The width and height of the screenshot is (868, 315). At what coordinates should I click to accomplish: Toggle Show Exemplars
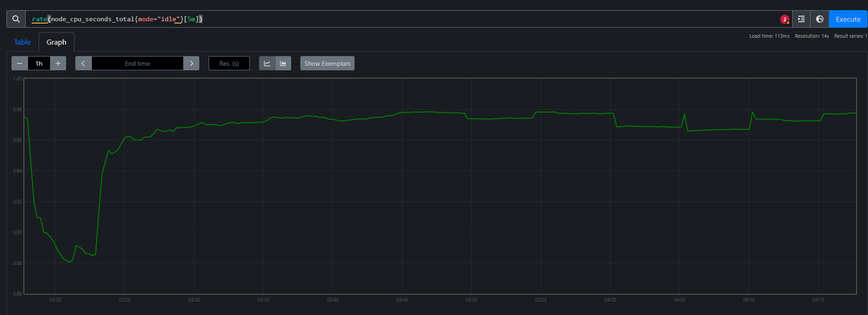(328, 63)
